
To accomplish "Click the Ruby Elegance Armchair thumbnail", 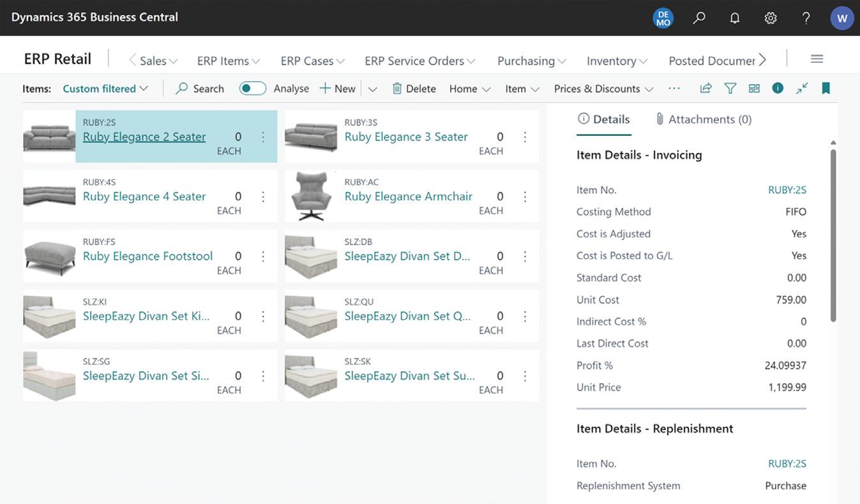I will click(311, 196).
